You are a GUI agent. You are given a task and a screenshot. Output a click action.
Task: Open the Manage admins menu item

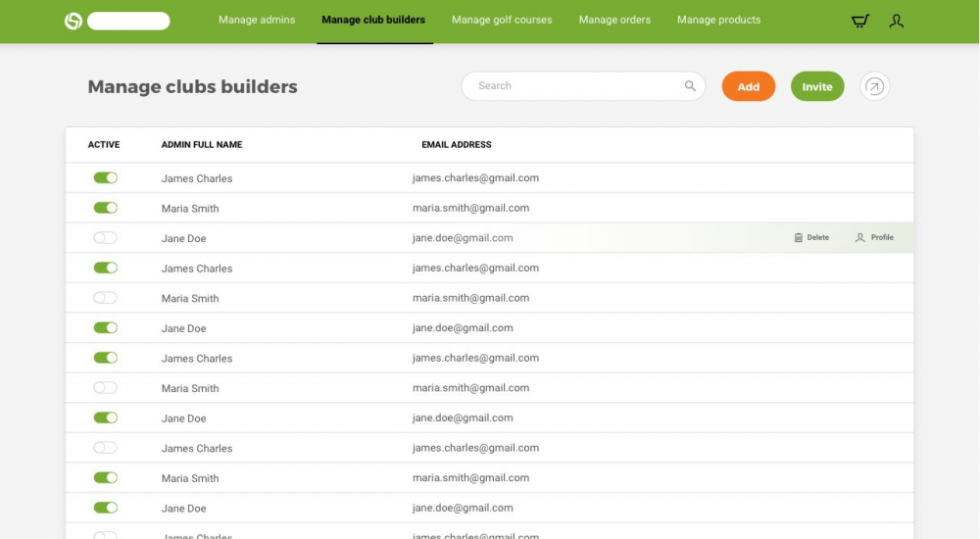257,20
